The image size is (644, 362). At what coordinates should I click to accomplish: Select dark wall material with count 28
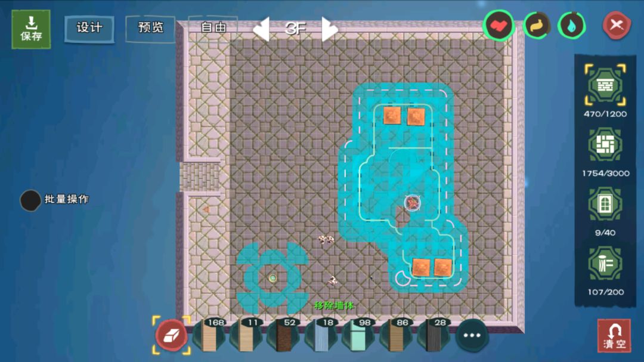[x=434, y=335]
